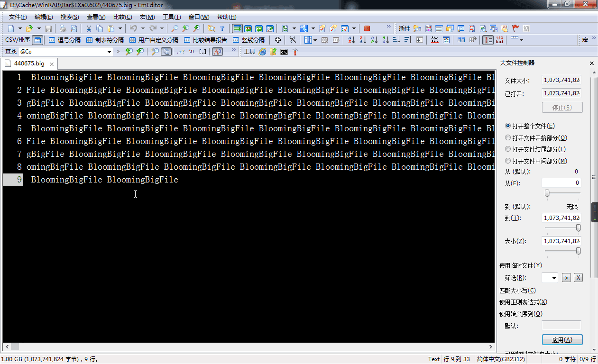The image size is (598, 364).
Task: Adjust the 到(T) slider
Action: point(578,228)
